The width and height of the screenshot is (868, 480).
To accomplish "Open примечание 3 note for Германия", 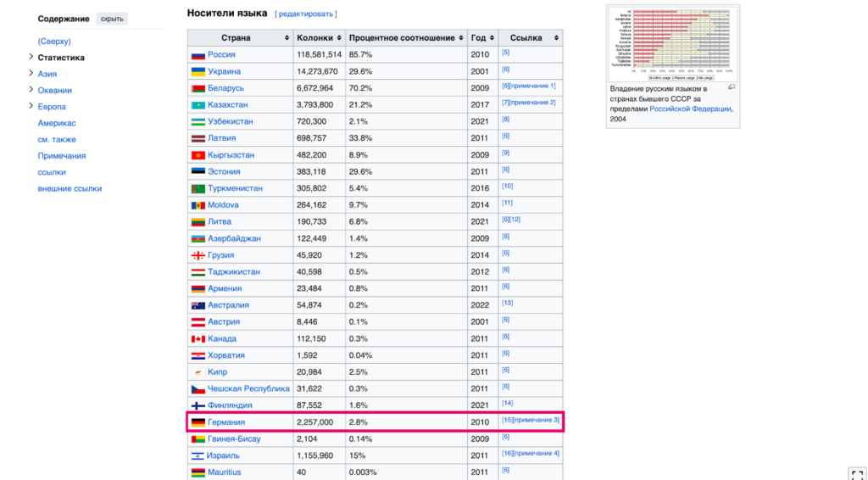I will point(537,421).
